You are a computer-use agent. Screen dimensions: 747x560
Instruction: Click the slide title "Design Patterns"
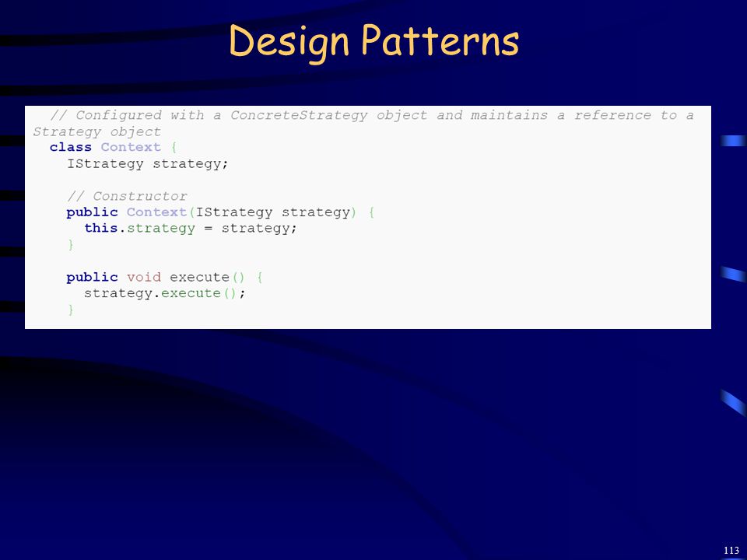374,42
